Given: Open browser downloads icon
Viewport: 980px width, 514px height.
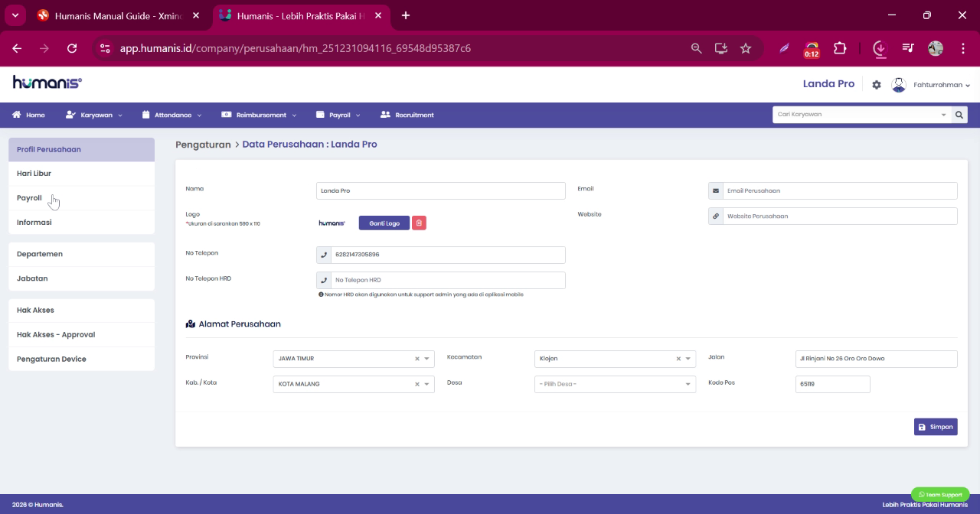Looking at the screenshot, I should click(x=880, y=48).
